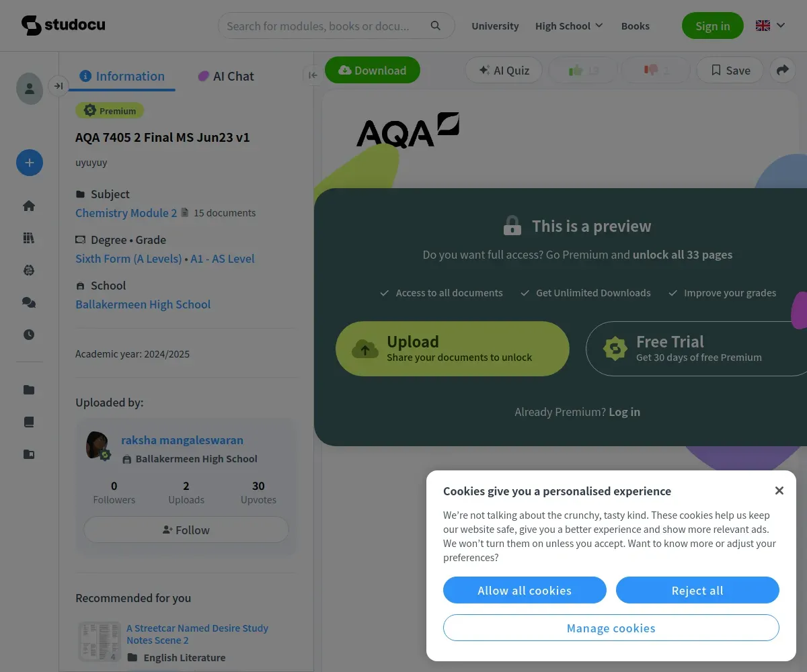The height and width of the screenshot is (672, 807).
Task: Click the search magnifier icon
Action: pyautogui.click(x=436, y=26)
